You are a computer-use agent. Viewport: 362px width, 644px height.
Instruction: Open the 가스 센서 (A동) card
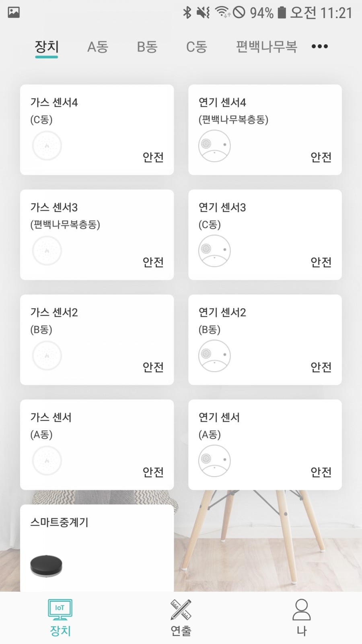pos(97,445)
